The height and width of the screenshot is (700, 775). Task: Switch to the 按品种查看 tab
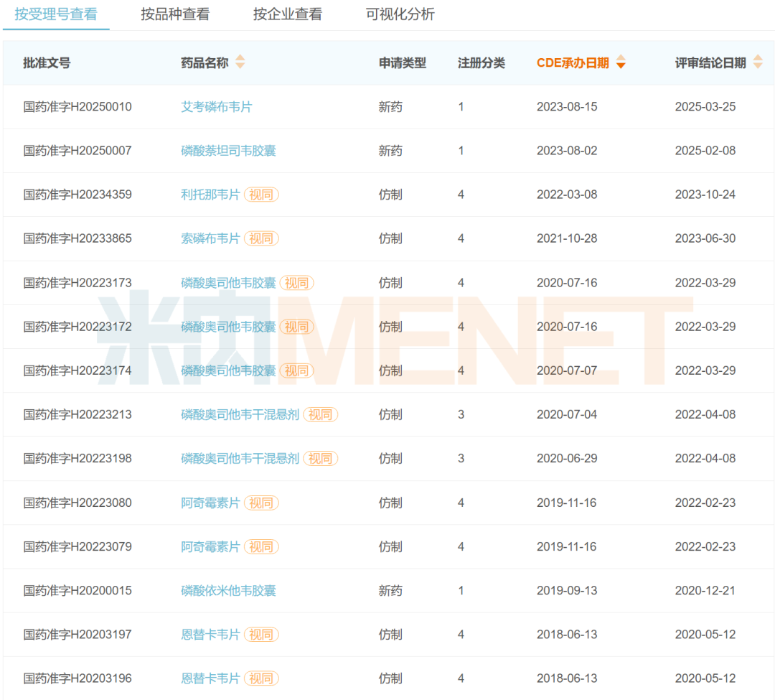pos(175,14)
